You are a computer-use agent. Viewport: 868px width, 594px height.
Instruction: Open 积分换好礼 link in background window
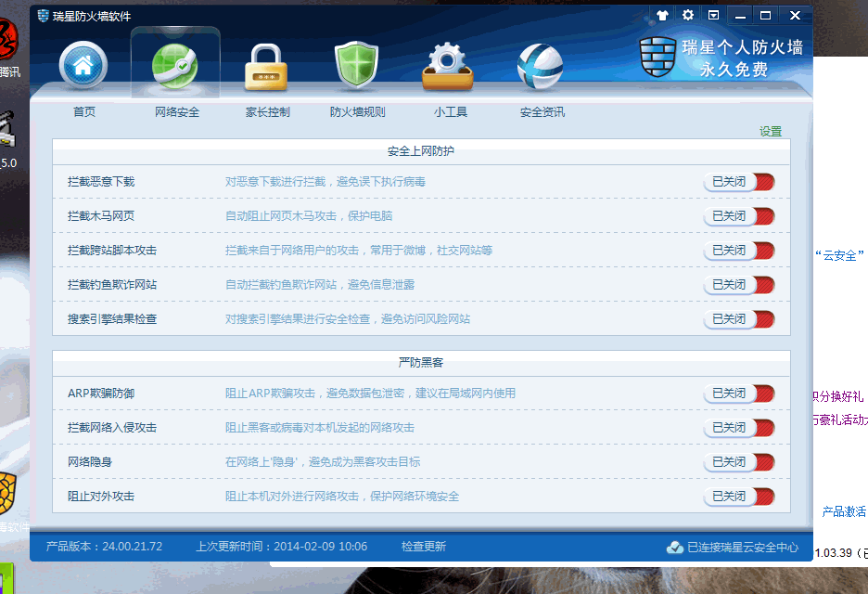tap(838, 396)
